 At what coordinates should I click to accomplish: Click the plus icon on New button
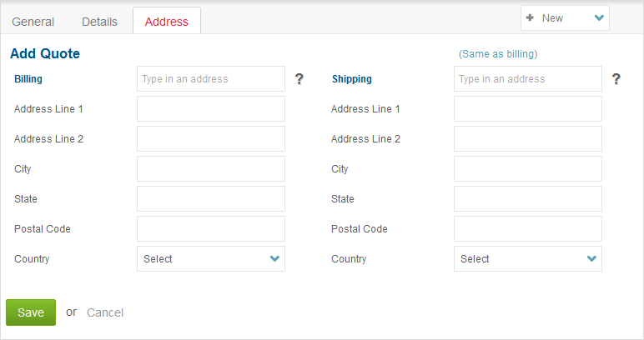pyautogui.click(x=530, y=17)
